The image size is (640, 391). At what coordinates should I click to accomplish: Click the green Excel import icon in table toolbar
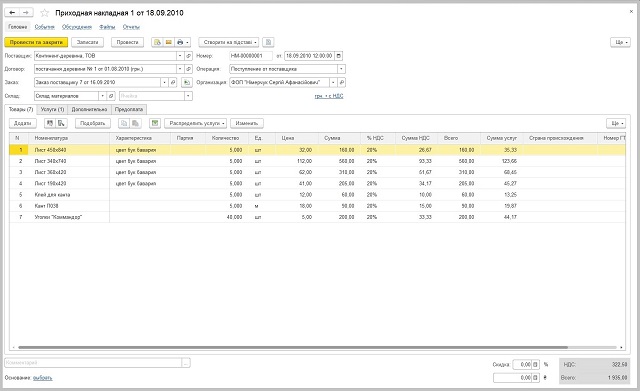point(155,123)
